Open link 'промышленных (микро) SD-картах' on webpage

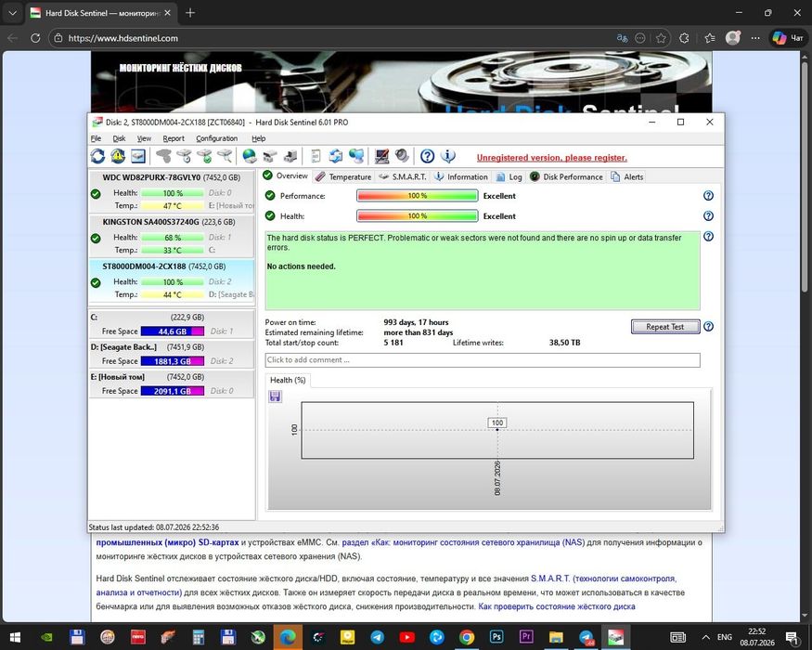point(167,542)
